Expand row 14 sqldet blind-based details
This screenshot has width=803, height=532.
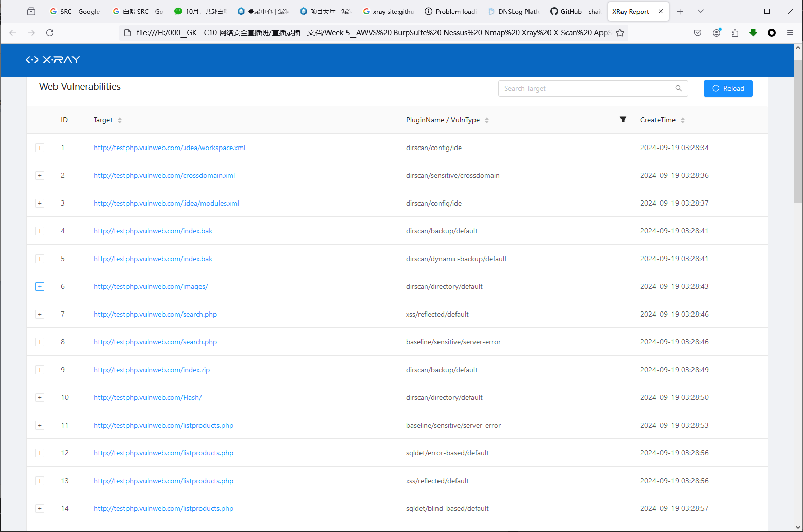point(40,508)
